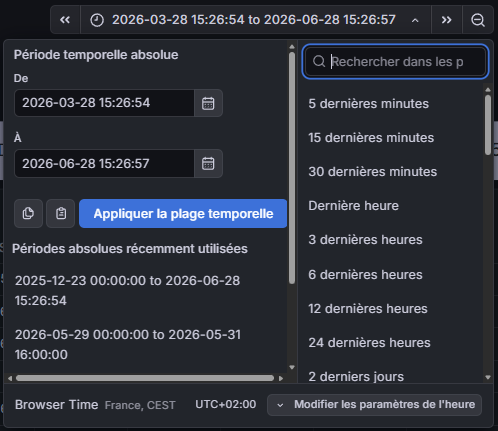Open calendar picker for the À field
This screenshot has height=431, width=498.
(208, 164)
